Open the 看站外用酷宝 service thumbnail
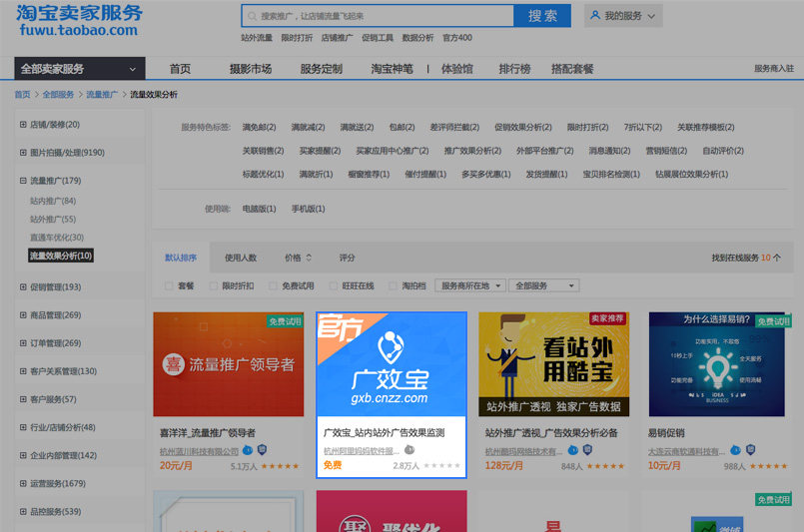The image size is (804, 532). 553,364
